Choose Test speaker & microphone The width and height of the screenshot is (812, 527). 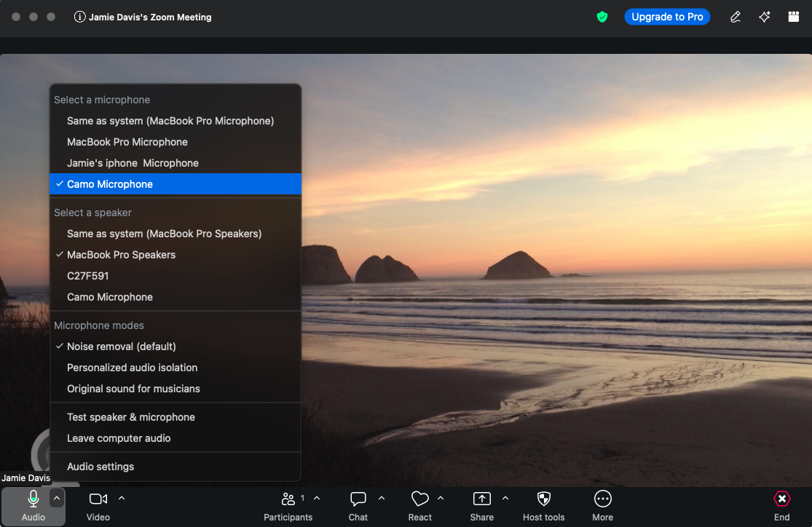click(x=130, y=417)
